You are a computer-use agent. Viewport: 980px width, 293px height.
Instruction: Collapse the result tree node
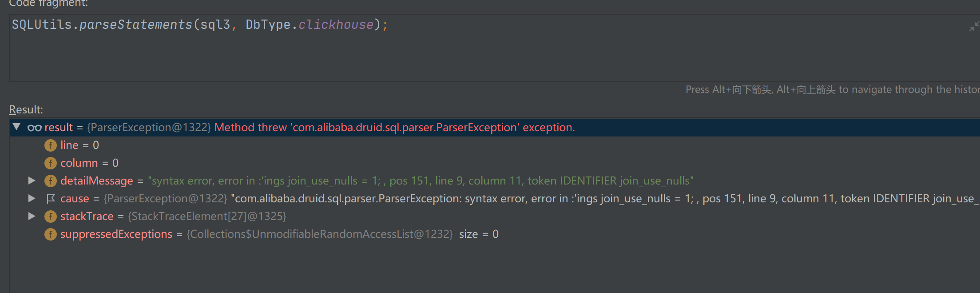click(x=16, y=127)
